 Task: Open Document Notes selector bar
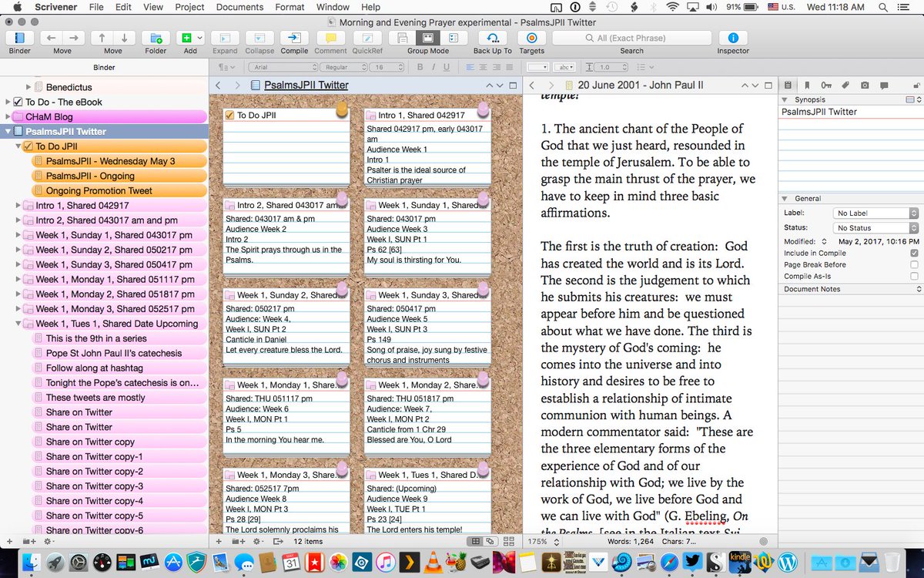(851, 289)
